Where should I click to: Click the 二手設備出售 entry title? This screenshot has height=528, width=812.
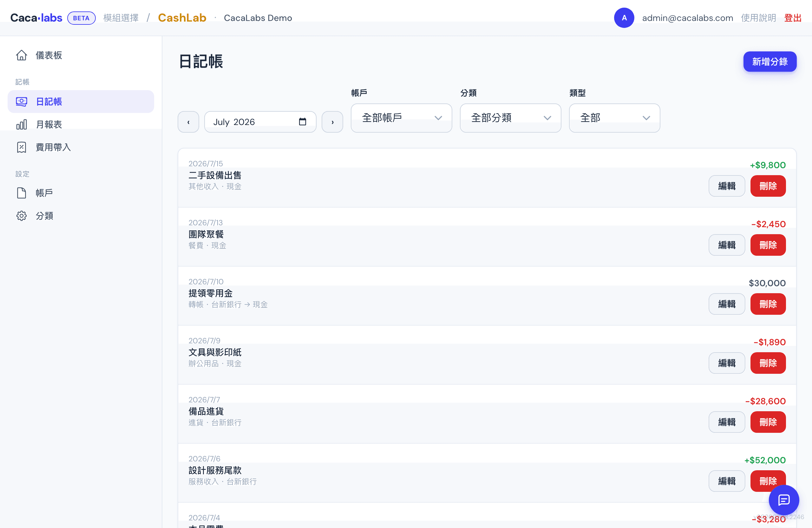pos(215,175)
